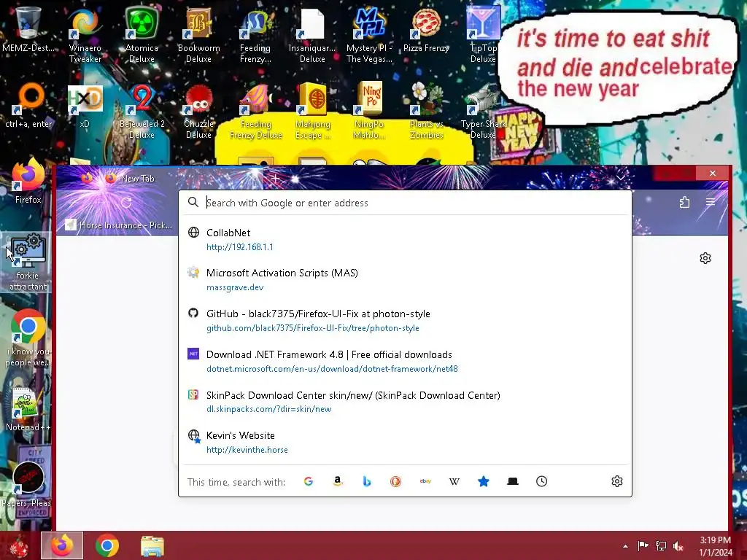Screen dimensions: 747x560
Task: Open the Firefox hamburger application menu
Action: [711, 203]
